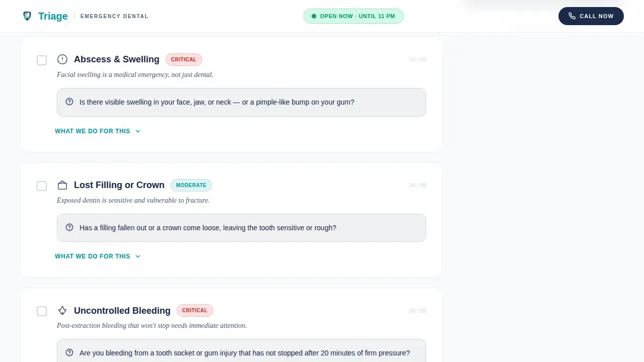Click the phone icon in Call Now
The width and height of the screenshot is (644, 362).
(572, 16)
